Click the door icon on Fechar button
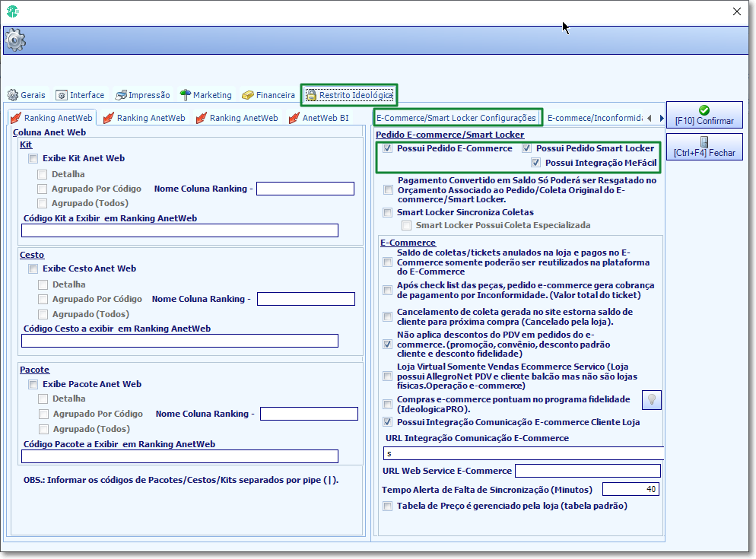 tap(704, 141)
